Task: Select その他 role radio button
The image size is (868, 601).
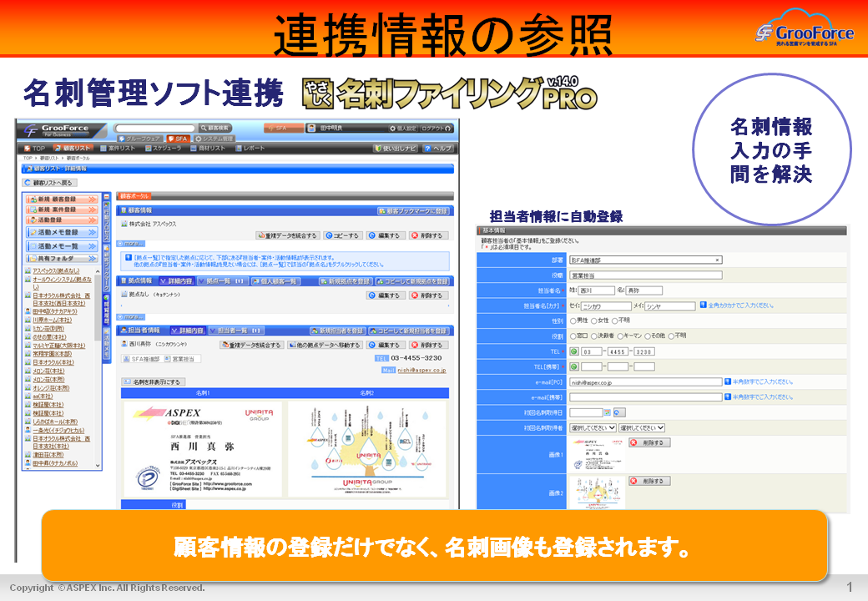Action: (647, 336)
